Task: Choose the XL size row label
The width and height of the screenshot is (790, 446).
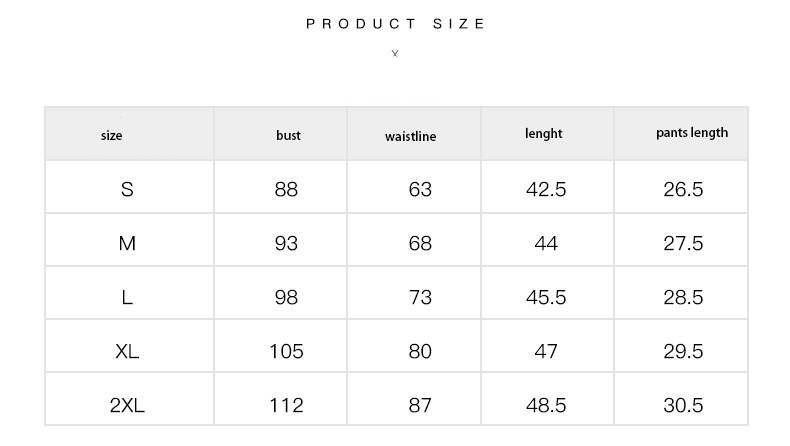Action: click(127, 351)
